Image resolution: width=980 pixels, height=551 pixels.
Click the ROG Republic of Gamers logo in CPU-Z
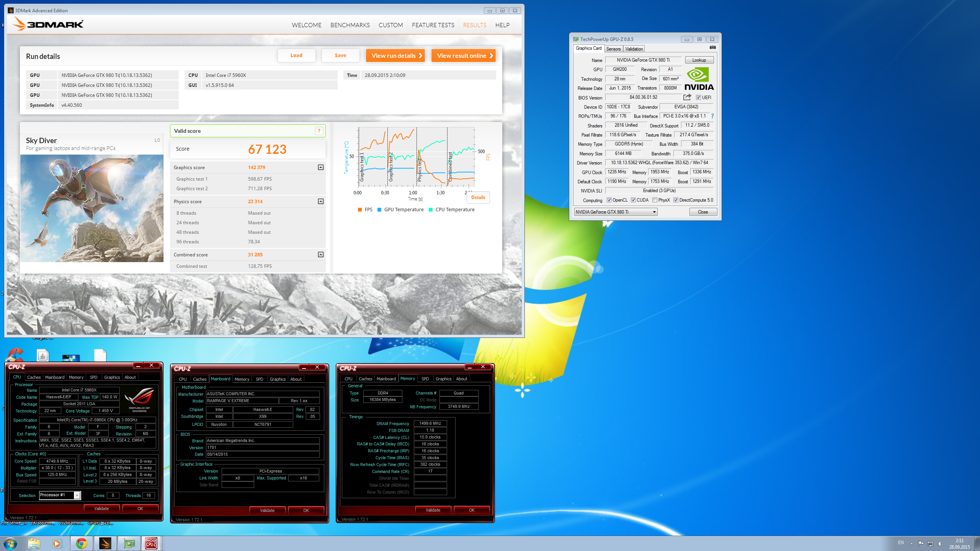coord(139,399)
